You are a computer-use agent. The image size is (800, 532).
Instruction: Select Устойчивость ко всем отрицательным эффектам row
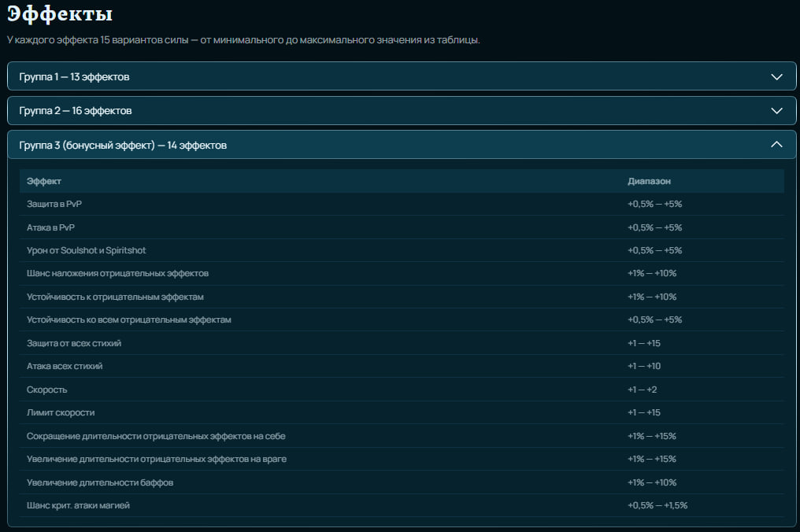click(x=402, y=320)
